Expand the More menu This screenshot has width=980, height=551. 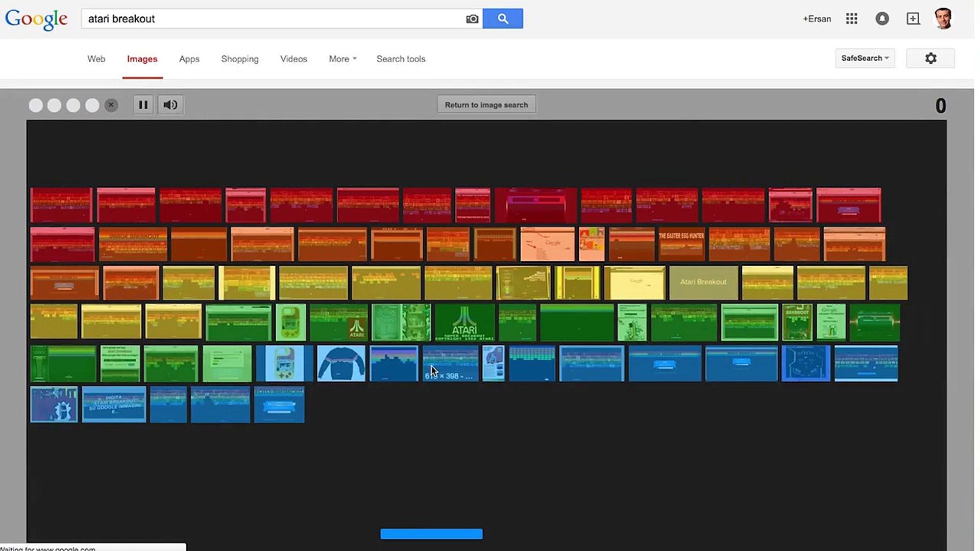pos(342,59)
